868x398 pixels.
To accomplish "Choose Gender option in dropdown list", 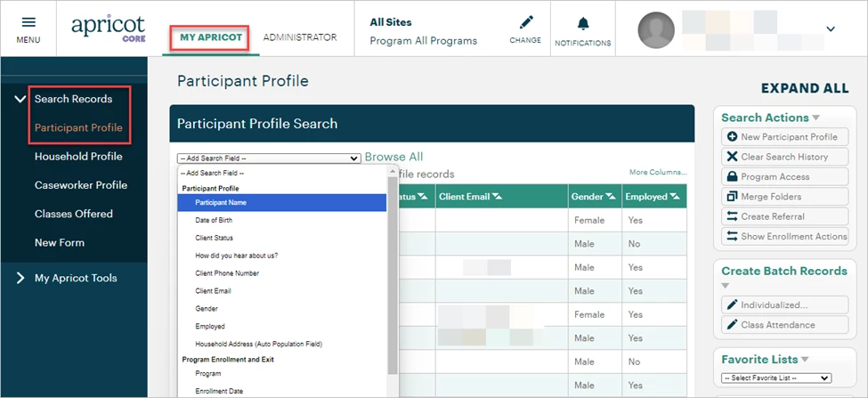I will pyautogui.click(x=282, y=309).
